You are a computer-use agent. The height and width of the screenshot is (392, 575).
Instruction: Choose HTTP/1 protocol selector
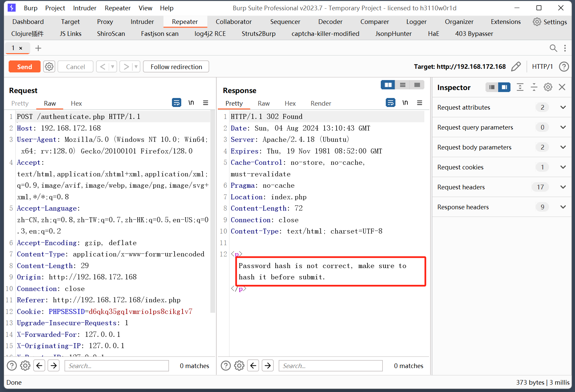tap(542, 67)
